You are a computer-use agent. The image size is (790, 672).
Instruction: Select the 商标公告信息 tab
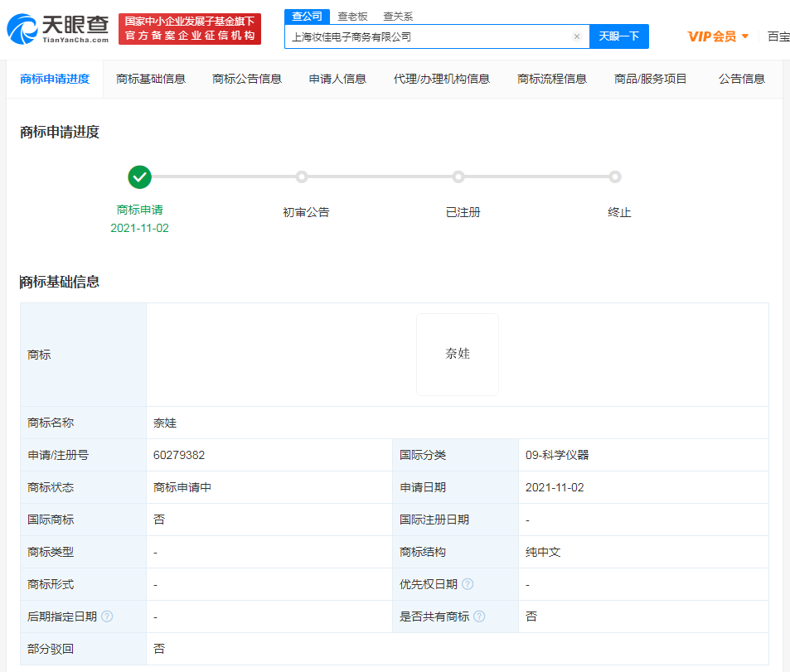[247, 79]
